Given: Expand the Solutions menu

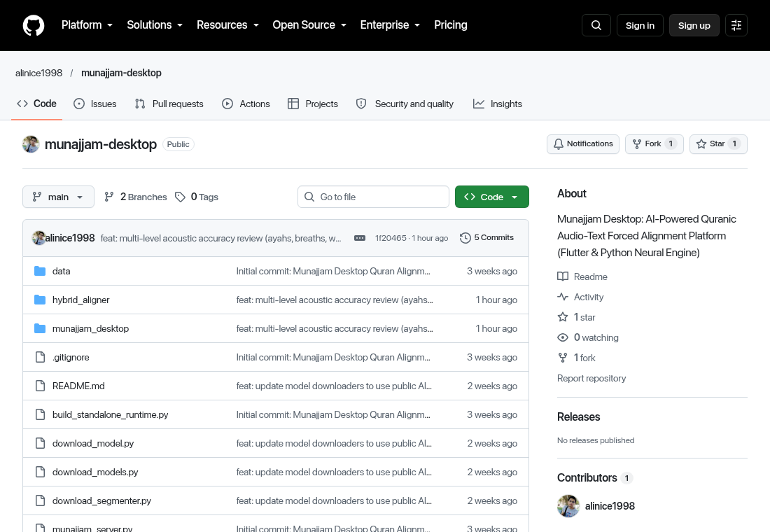Looking at the screenshot, I should [155, 25].
